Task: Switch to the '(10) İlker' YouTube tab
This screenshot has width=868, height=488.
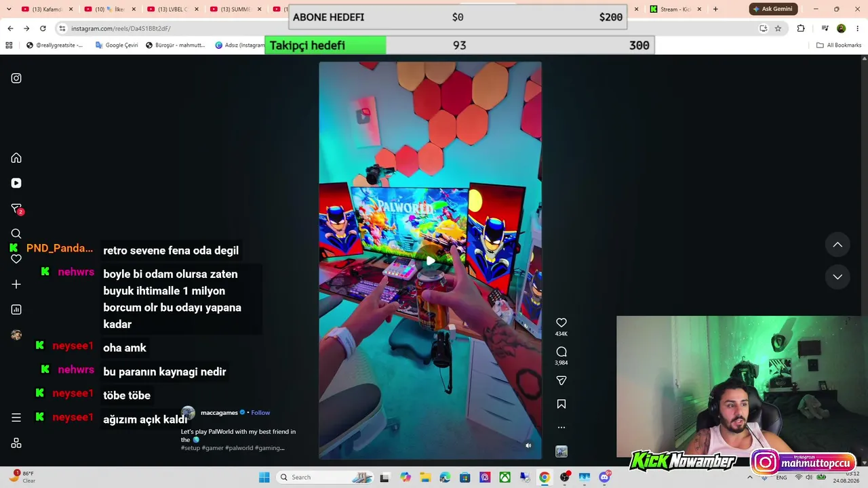Action: coord(108,9)
